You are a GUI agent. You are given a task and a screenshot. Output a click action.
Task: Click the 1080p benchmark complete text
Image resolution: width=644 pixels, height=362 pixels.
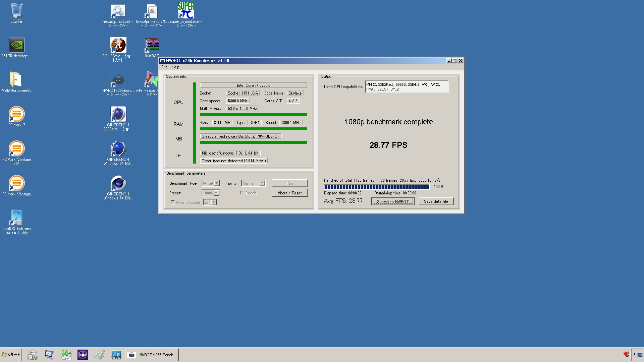388,122
